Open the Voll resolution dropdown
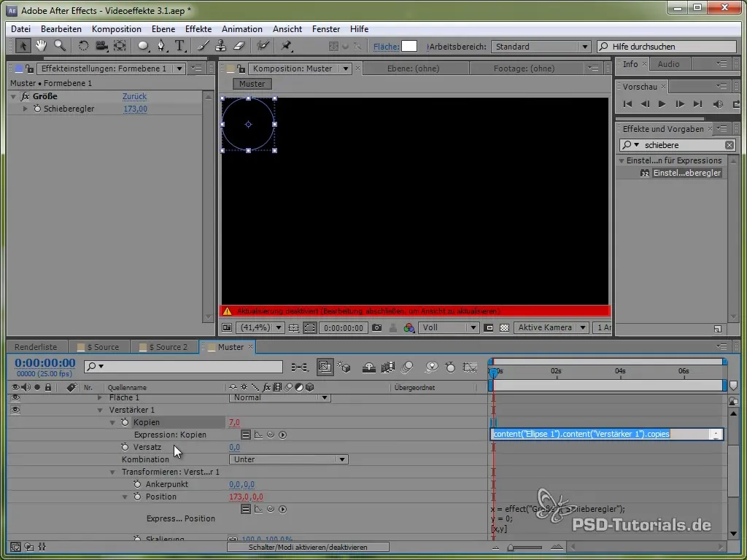Image resolution: width=747 pixels, height=560 pixels. pos(449,327)
